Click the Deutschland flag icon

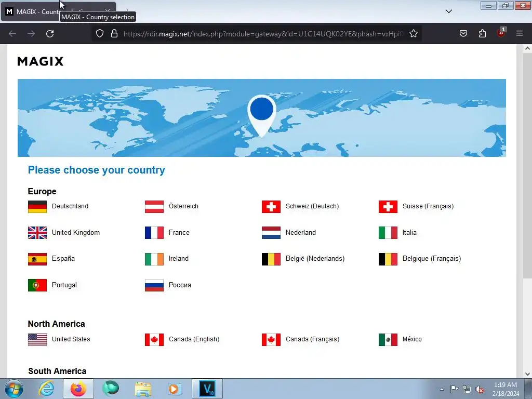pyautogui.click(x=37, y=207)
